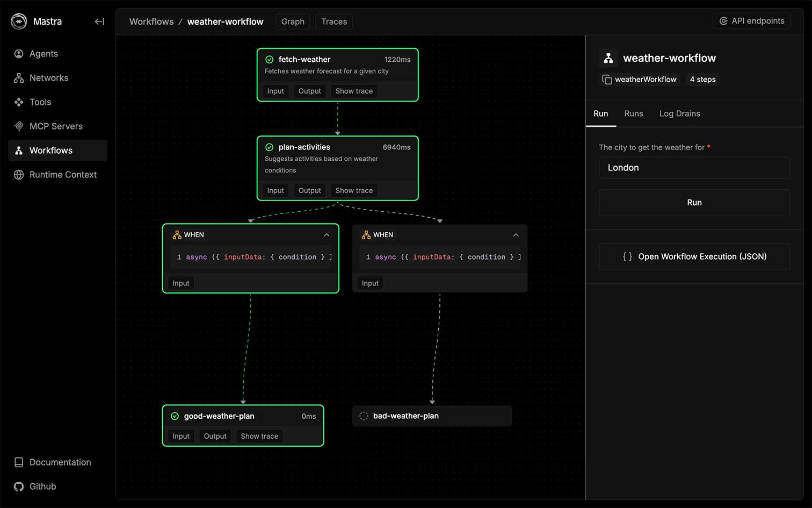Collapse the gray WHEN condition node

tap(516, 235)
